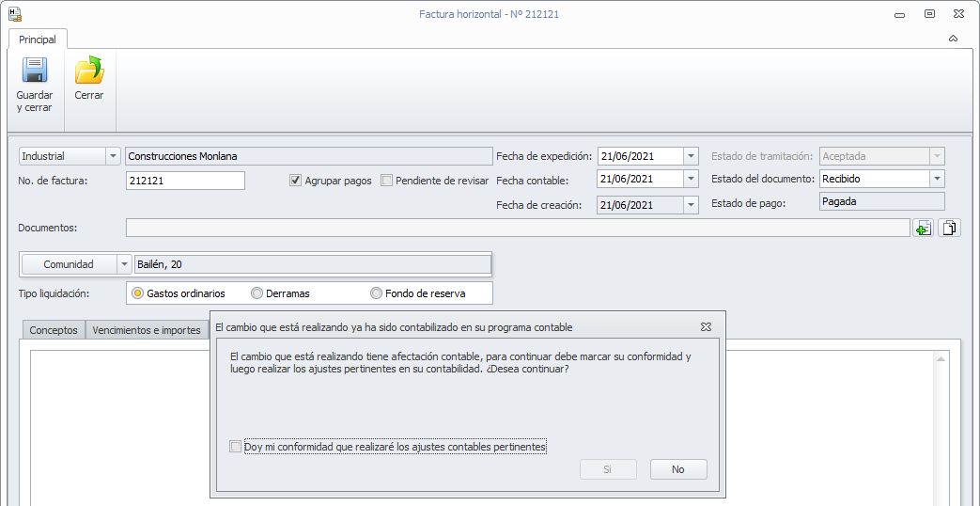
Task: Click the application icon in title bar
Action: 14,14
